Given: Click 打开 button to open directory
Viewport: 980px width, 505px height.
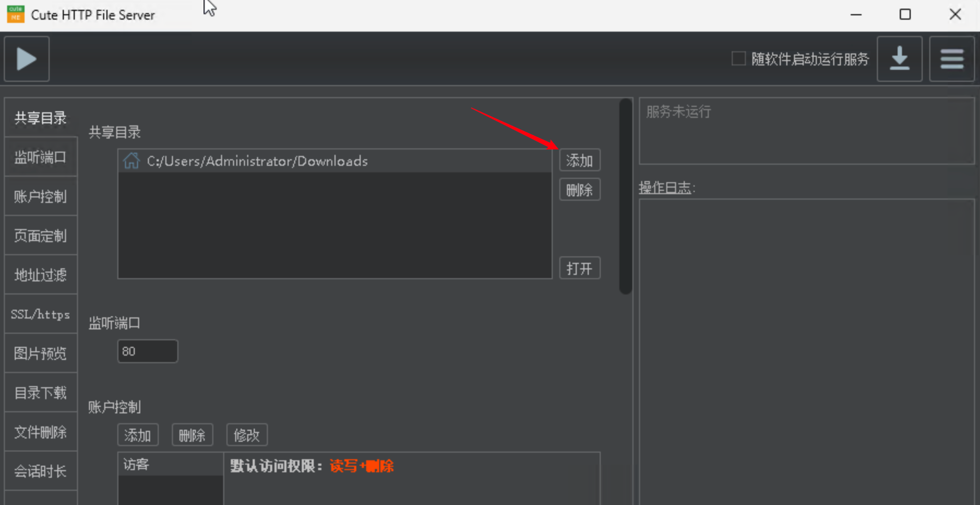Looking at the screenshot, I should (579, 268).
